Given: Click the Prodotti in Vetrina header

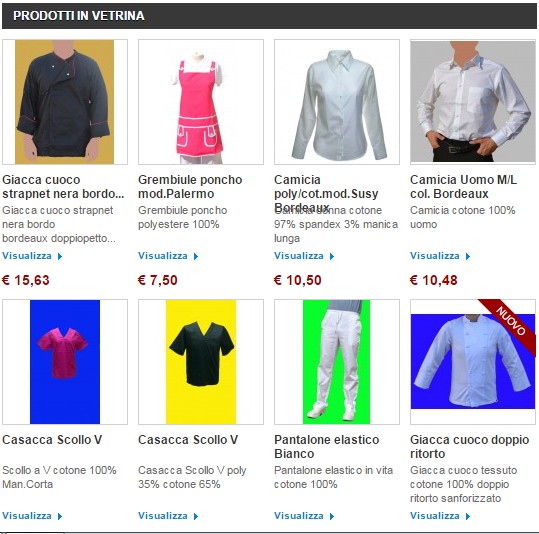Looking at the screenshot, I should [79, 15].
